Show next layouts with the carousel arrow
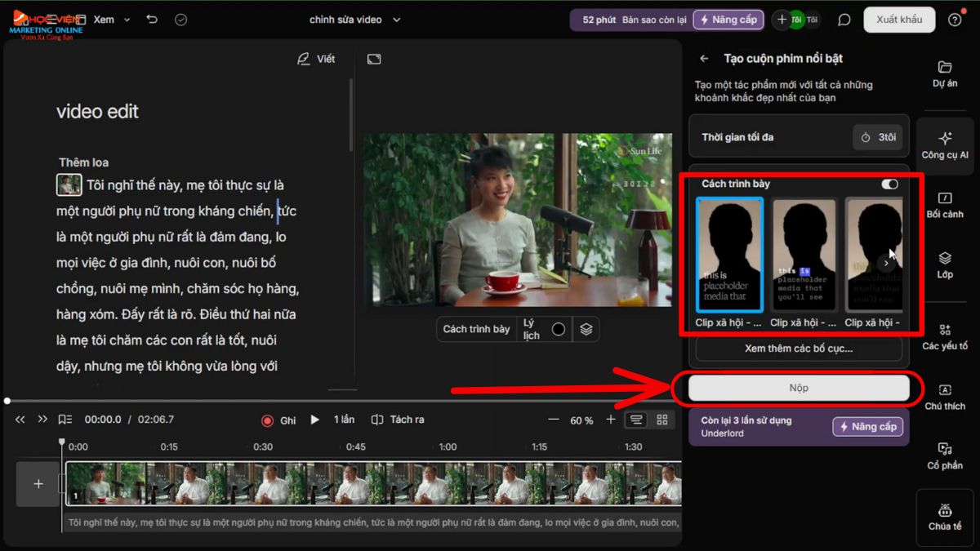Viewport: 980px width, 551px height. tap(887, 263)
